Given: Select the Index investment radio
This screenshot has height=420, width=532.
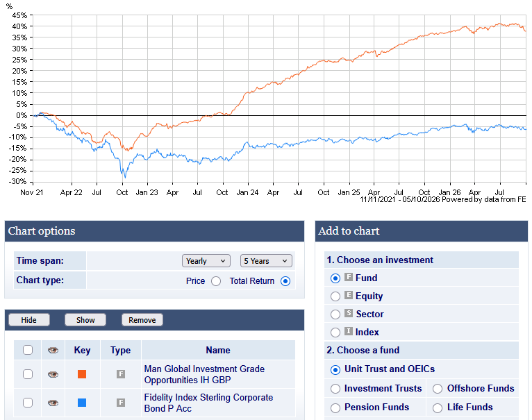Looking at the screenshot, I should (335, 332).
